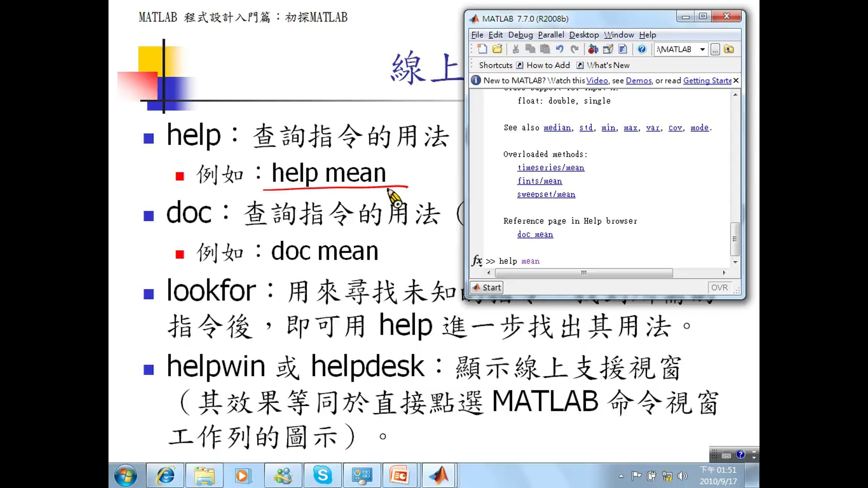The image size is (868, 488).
Task: Show hidden system tray icons arrow
Action: click(x=621, y=476)
